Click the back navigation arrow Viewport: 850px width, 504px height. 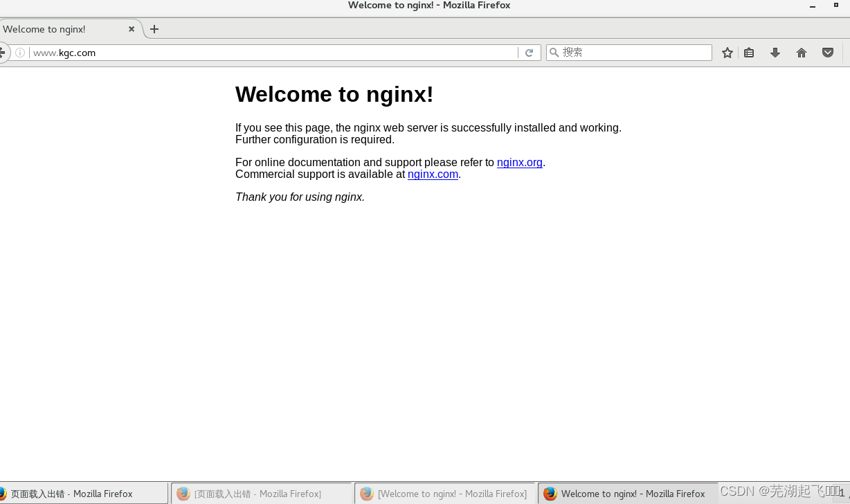[x=3, y=52]
